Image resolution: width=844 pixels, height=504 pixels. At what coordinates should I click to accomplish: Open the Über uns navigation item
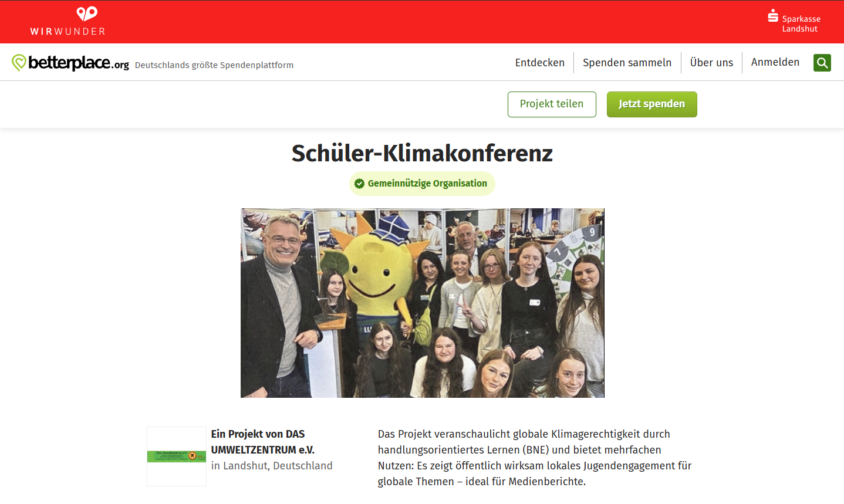[711, 63]
